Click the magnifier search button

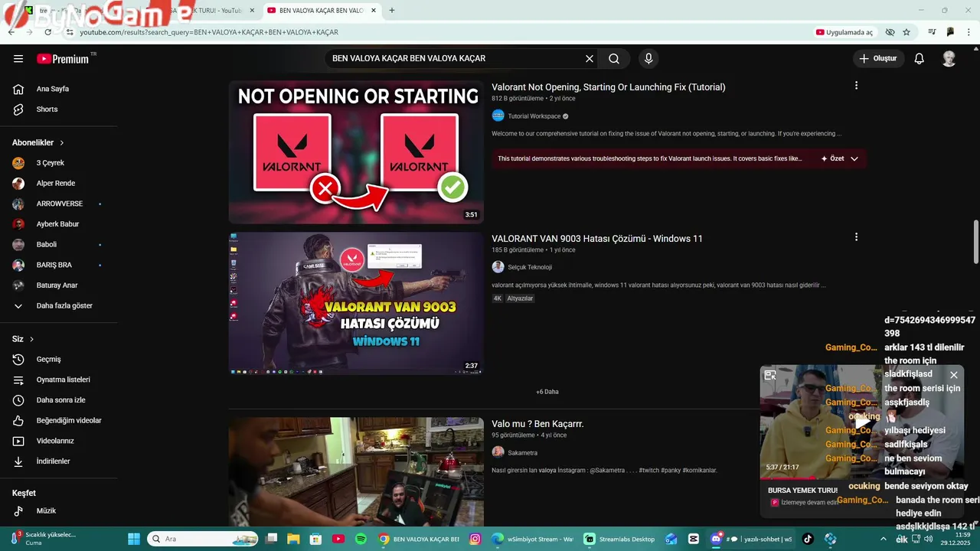click(x=614, y=58)
